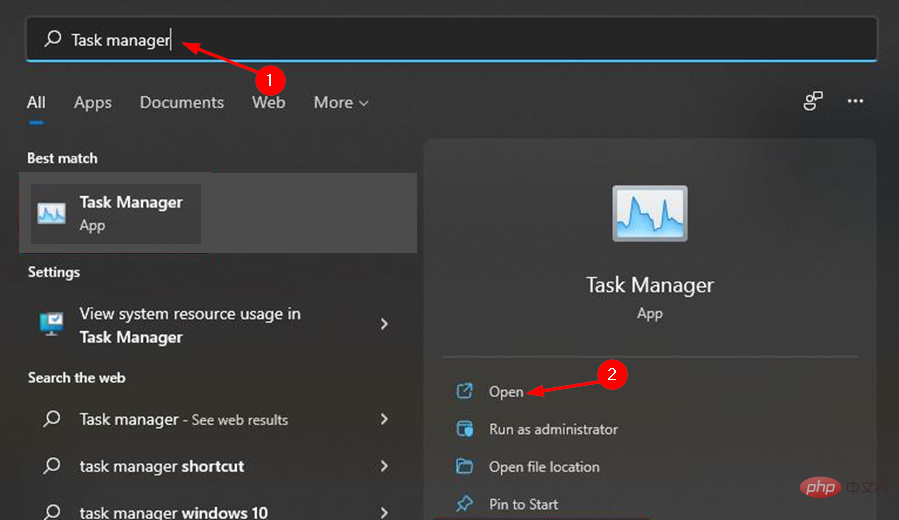
Task: Expand View system resource usage chevron
Action: click(x=384, y=324)
